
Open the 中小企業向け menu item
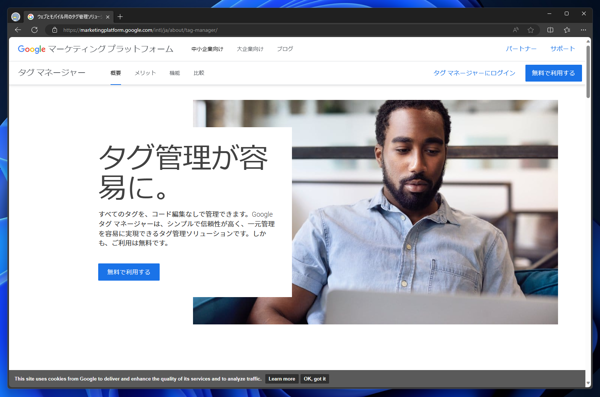(207, 49)
